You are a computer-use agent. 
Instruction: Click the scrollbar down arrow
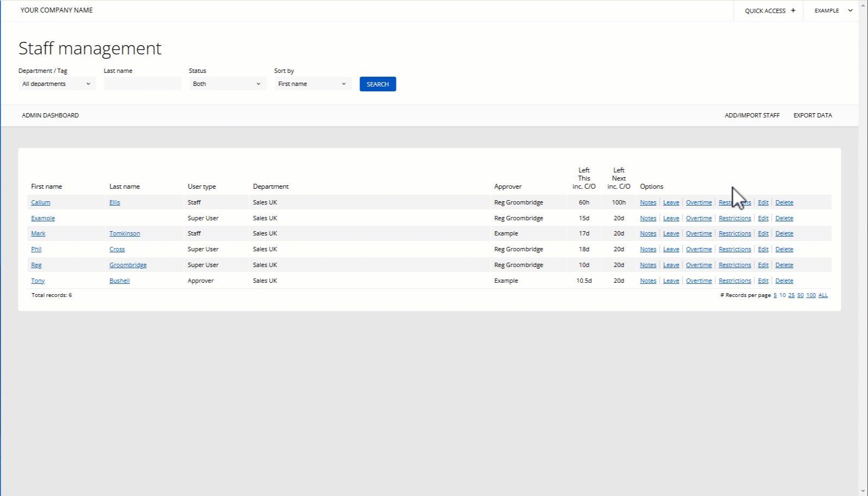coord(863,491)
